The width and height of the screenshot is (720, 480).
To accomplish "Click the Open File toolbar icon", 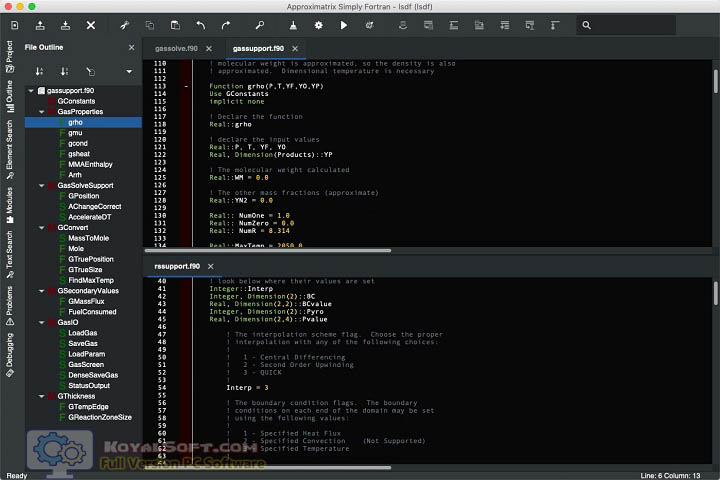I will (x=40, y=25).
